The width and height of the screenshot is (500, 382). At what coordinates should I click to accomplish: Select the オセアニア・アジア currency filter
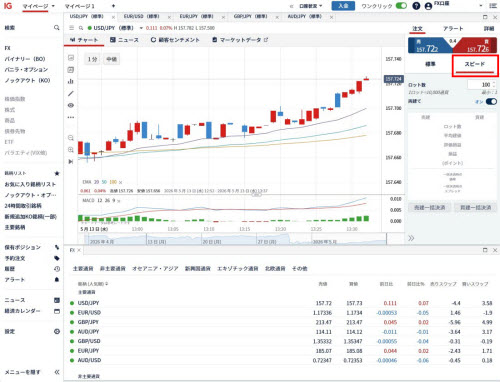click(x=155, y=269)
